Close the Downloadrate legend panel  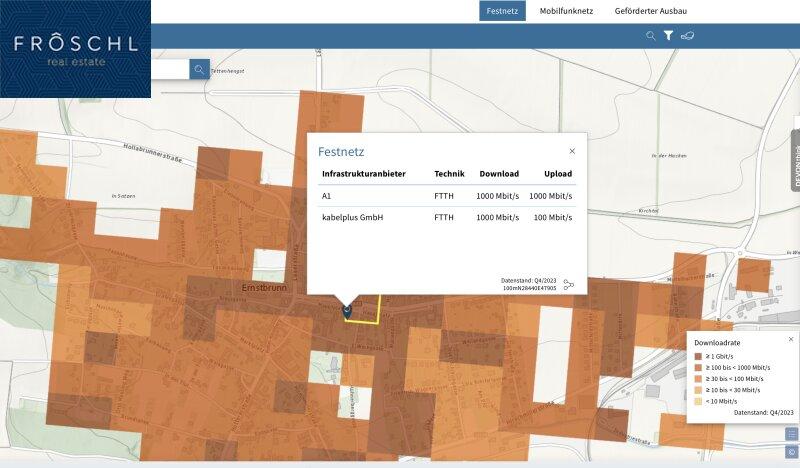tap(790, 339)
